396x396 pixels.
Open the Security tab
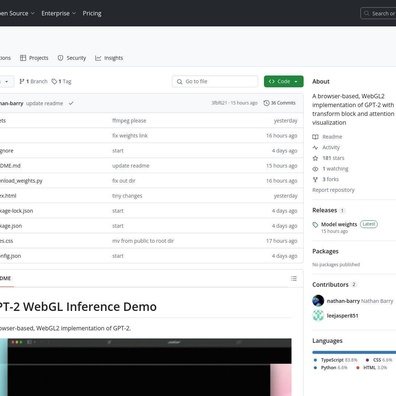point(72,58)
